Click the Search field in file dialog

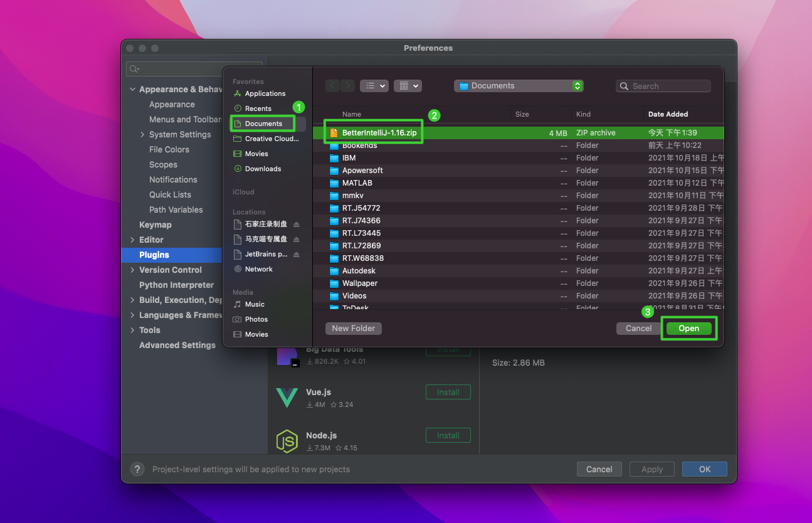coord(663,86)
